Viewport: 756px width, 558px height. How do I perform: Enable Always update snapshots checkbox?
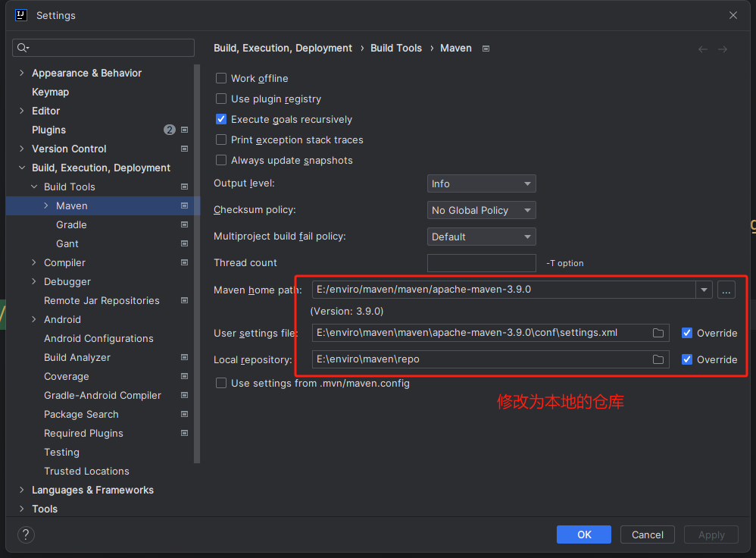click(221, 160)
